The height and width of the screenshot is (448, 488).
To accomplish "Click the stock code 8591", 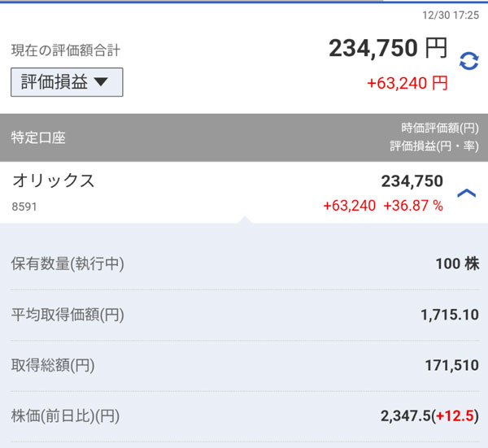I will (x=24, y=207).
